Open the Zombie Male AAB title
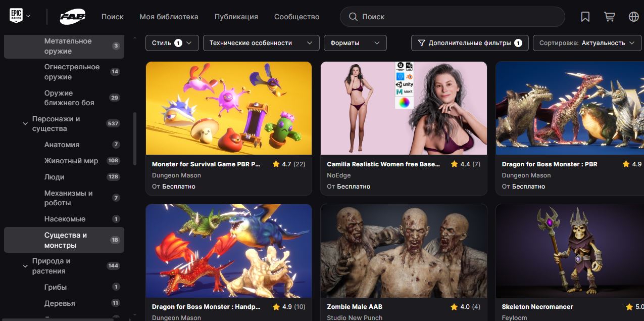 [x=355, y=307]
